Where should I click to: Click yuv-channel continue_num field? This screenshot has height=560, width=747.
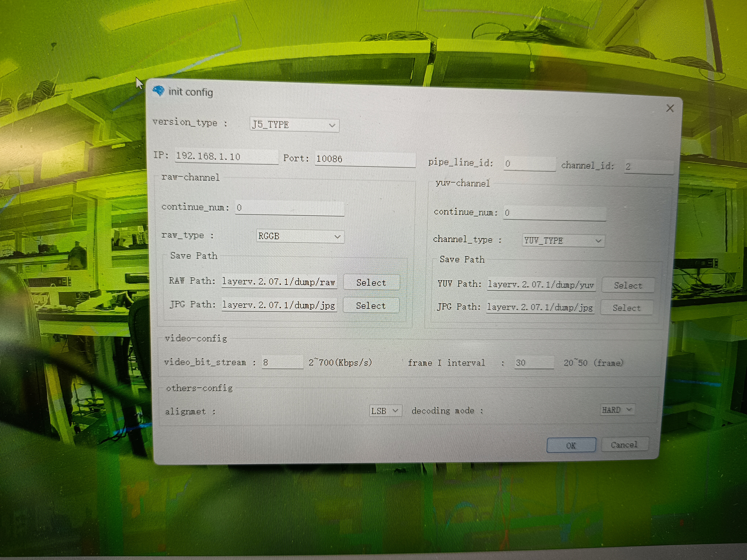coord(554,213)
